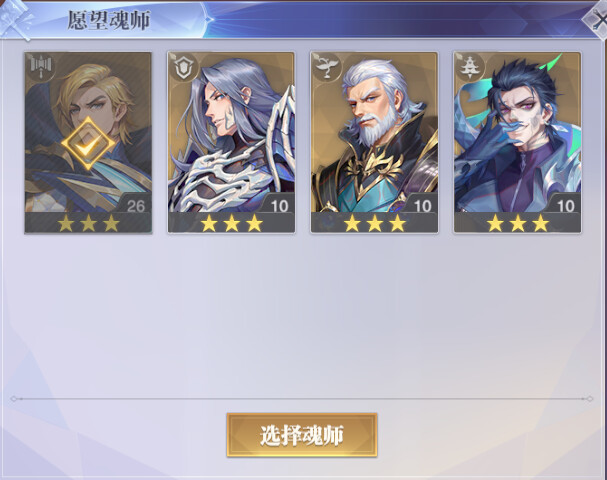
Task: Click the attack class icon on the blond card
Action: [40, 67]
